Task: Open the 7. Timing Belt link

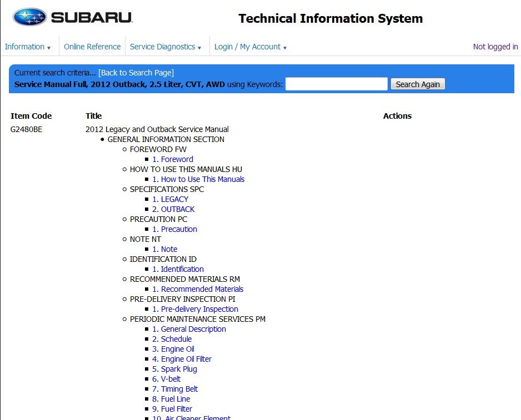Action: (175, 389)
